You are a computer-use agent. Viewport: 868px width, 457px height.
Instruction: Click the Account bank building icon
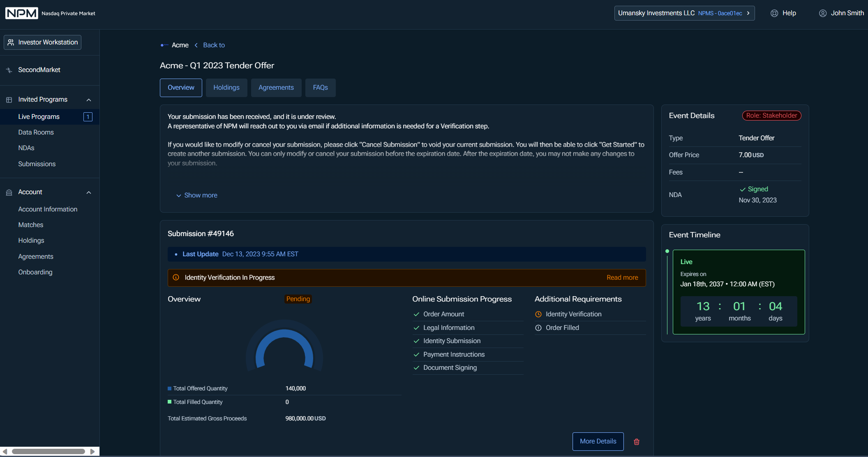pos(9,193)
